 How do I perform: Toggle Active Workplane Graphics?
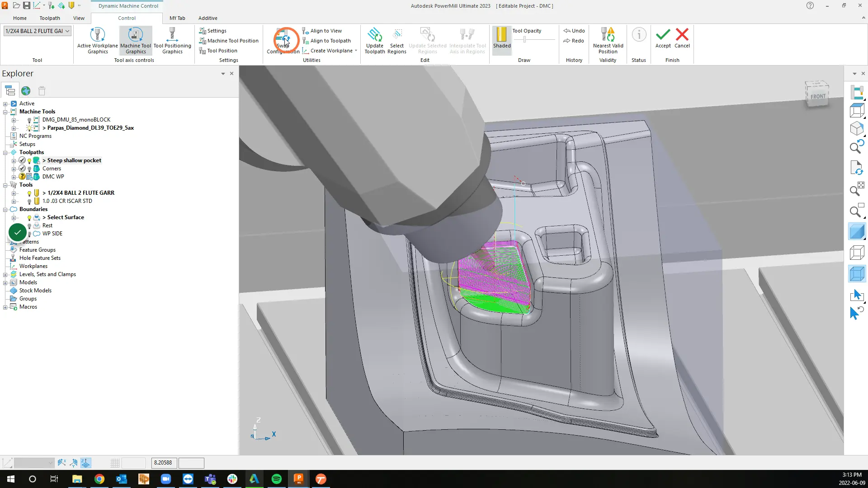[98, 41]
